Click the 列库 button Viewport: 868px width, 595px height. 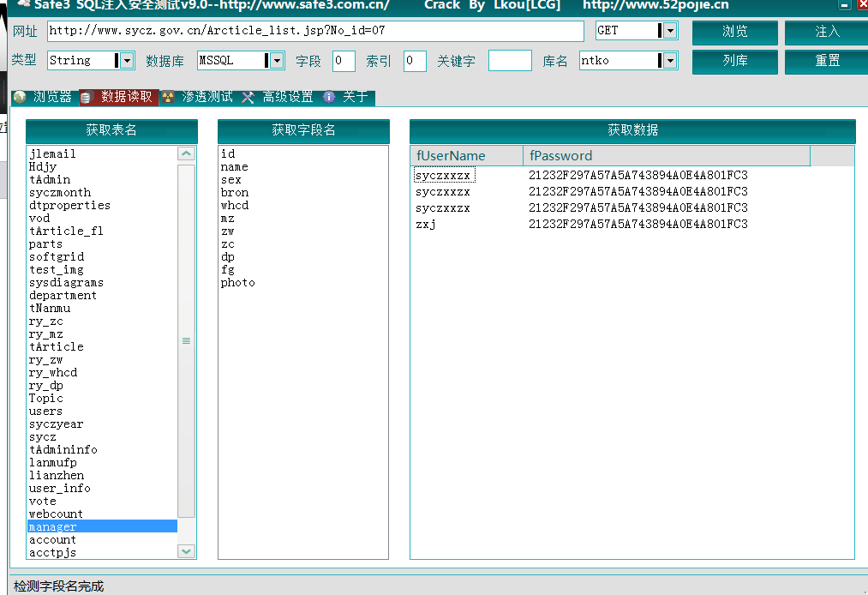(x=734, y=61)
